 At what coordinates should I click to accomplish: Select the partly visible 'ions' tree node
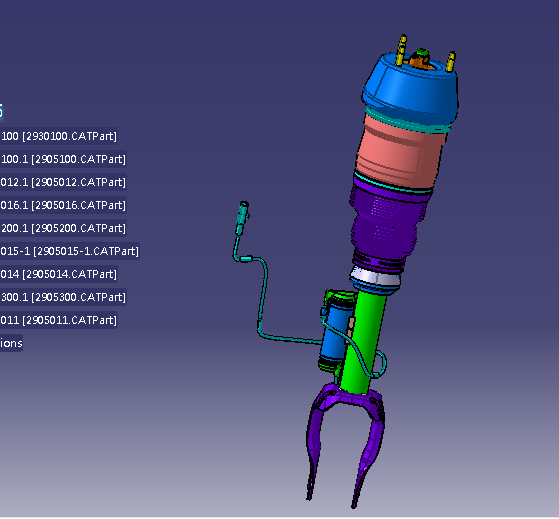pyautogui.click(x=11, y=343)
